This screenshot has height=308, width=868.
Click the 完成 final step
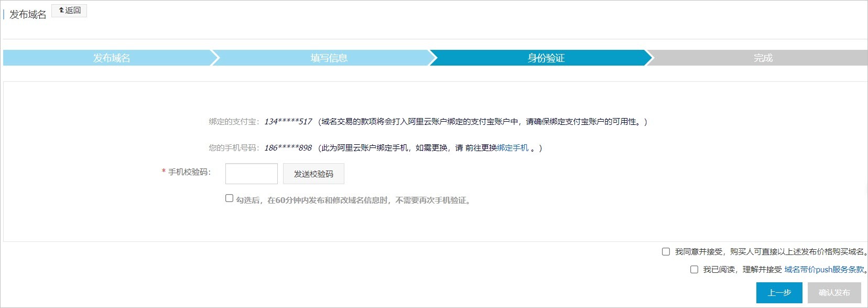763,58
